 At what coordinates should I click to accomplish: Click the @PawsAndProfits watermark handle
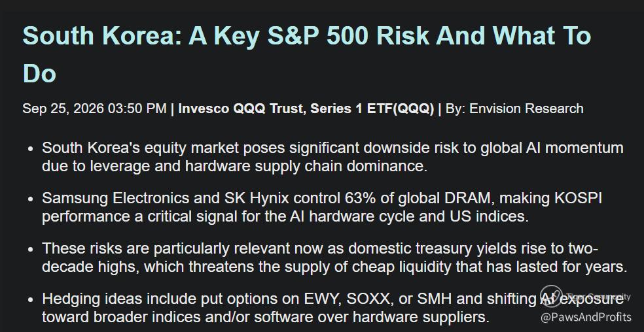pyautogui.click(x=586, y=317)
